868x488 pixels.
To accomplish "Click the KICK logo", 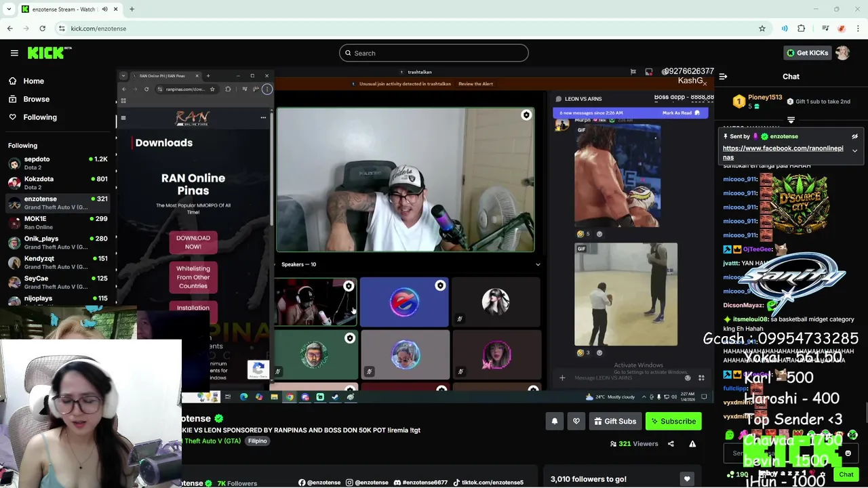I will (50, 53).
